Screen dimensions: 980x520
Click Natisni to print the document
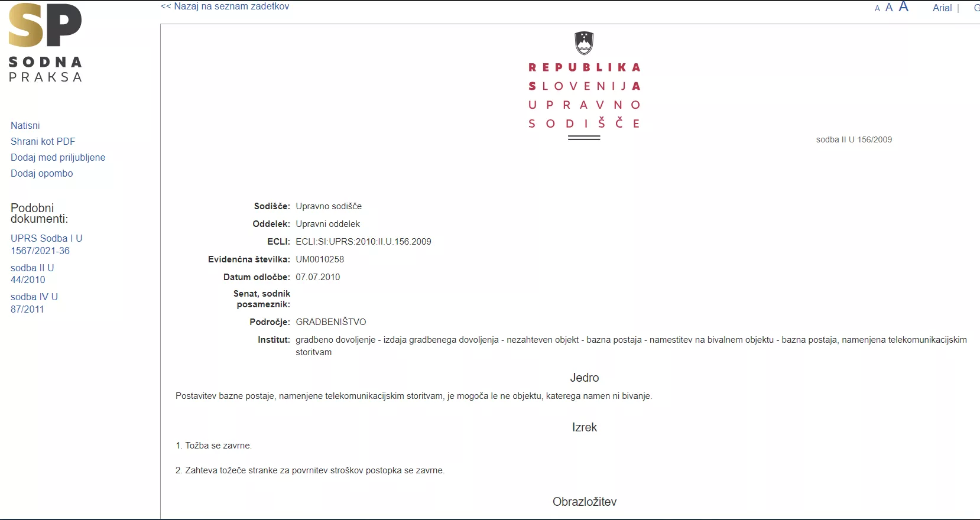(x=25, y=125)
